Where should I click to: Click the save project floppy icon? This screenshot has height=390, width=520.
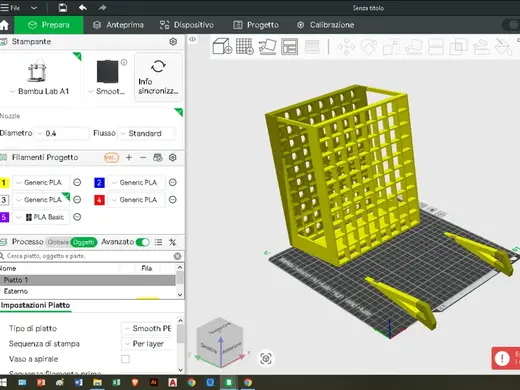[x=62, y=7]
